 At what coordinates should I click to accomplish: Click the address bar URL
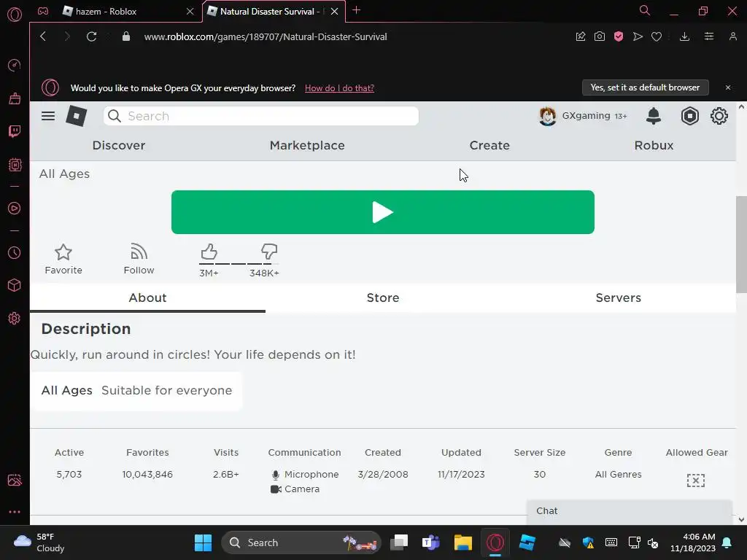click(266, 36)
